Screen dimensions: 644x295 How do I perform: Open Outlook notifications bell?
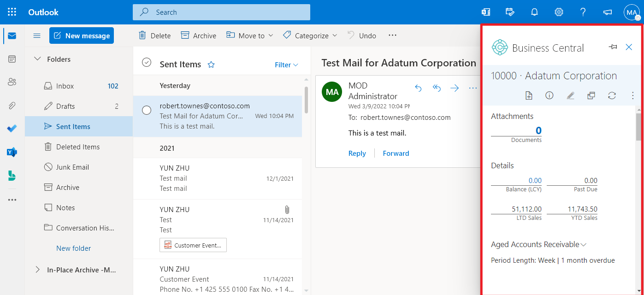click(x=534, y=12)
